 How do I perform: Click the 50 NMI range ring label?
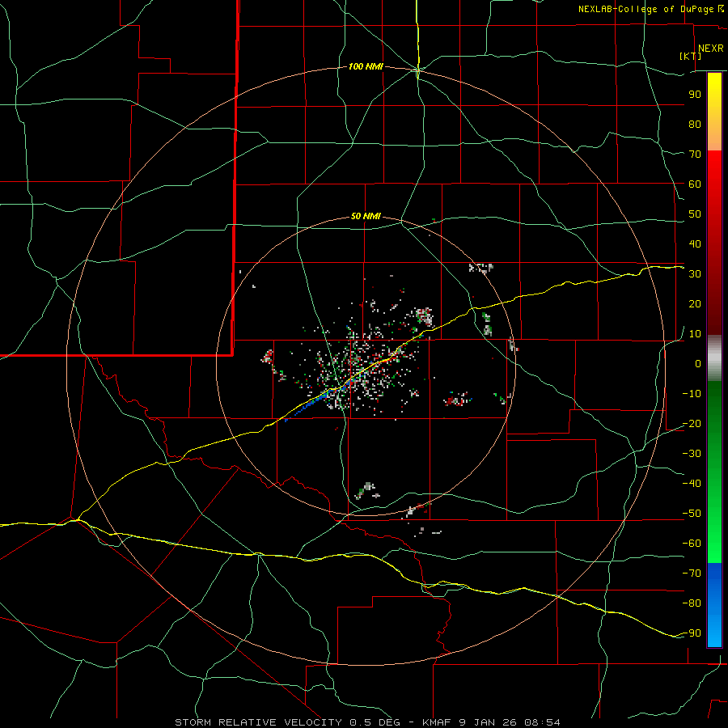tap(366, 216)
